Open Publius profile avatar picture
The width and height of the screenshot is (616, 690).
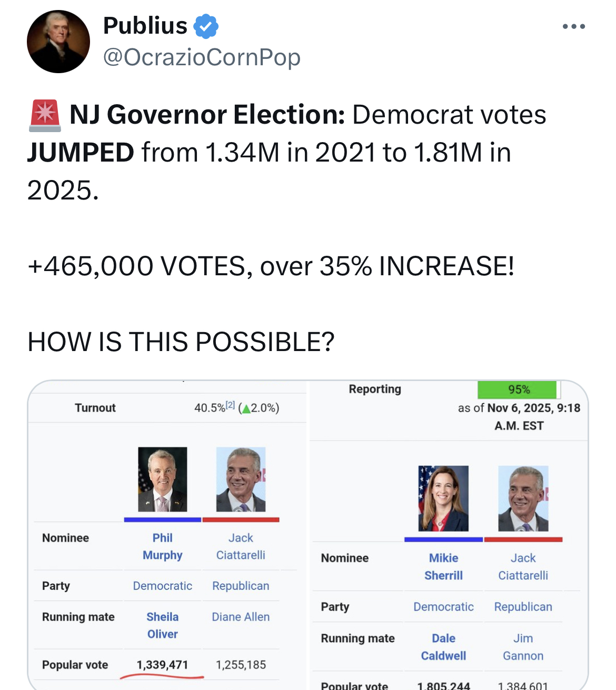(x=58, y=42)
